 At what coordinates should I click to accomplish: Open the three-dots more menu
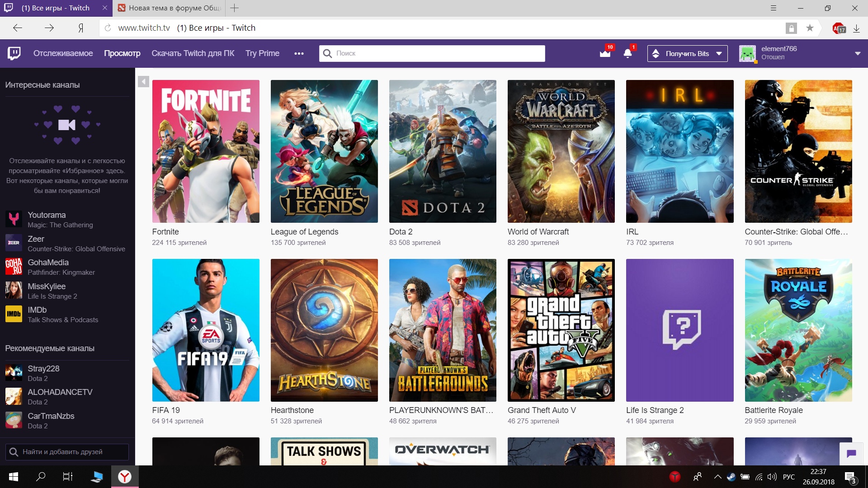pyautogui.click(x=299, y=53)
